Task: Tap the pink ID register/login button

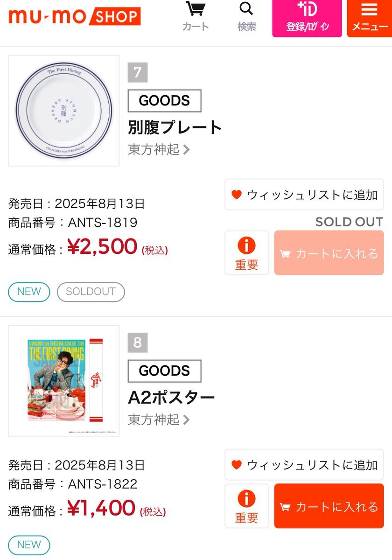Action: [x=308, y=18]
